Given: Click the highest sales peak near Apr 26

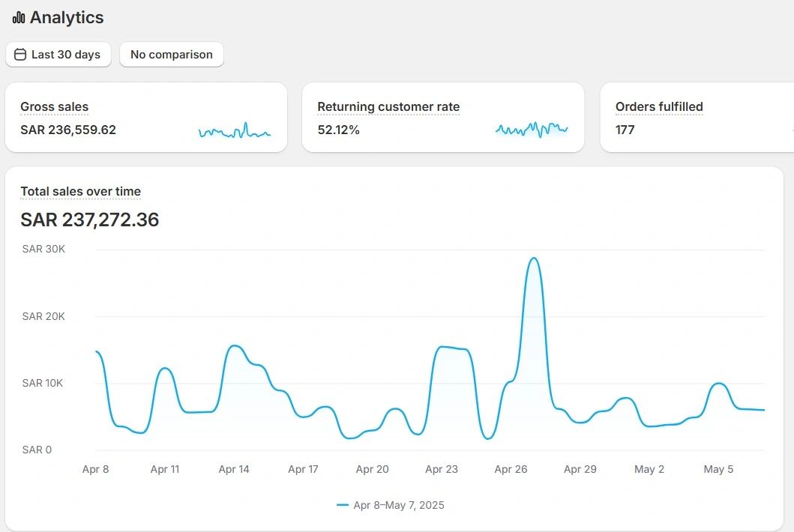Looking at the screenshot, I should [x=533, y=259].
